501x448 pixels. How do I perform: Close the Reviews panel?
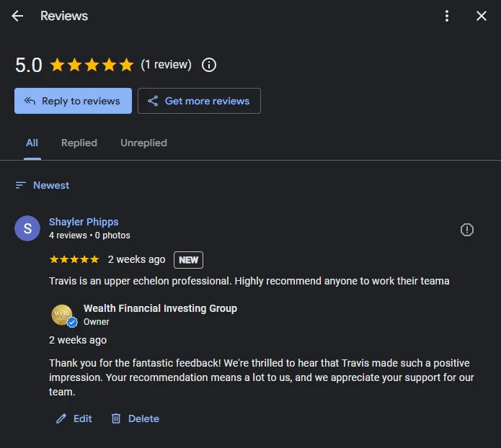[x=482, y=16]
